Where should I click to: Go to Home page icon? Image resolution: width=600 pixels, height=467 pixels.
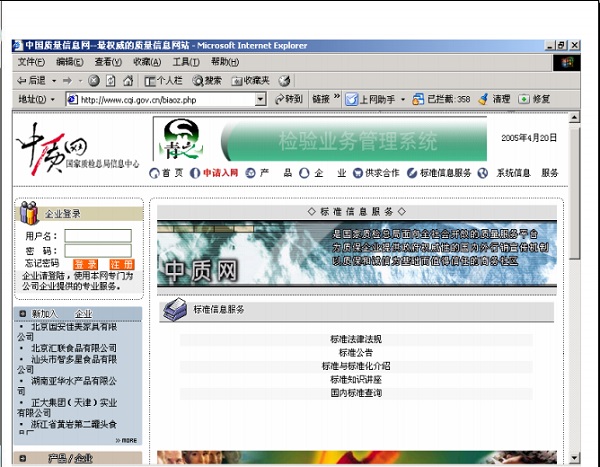point(128,80)
